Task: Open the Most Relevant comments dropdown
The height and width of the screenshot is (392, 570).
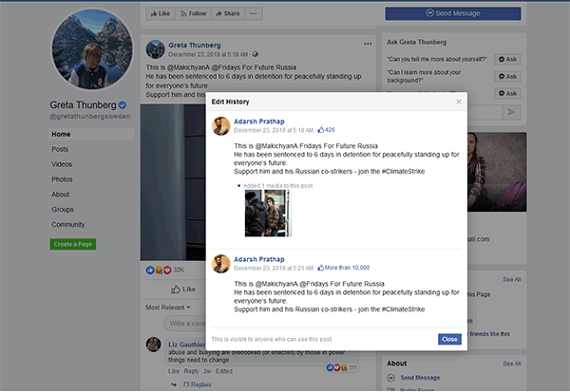Action: 168,308
